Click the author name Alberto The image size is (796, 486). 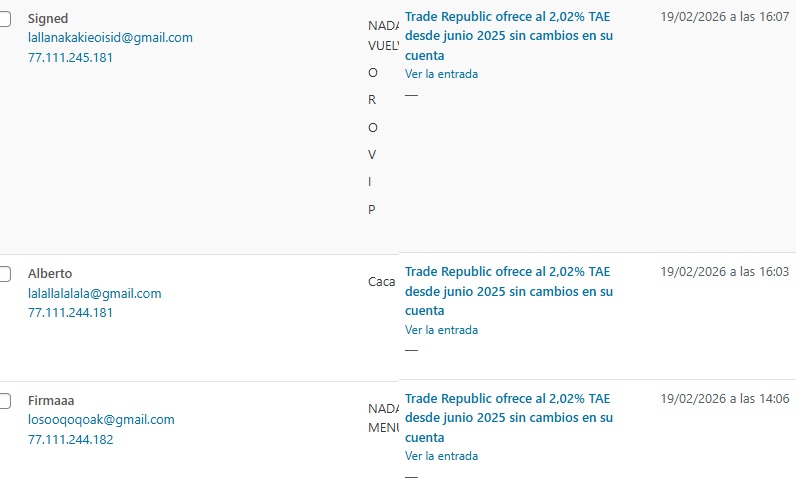[x=50, y=274]
